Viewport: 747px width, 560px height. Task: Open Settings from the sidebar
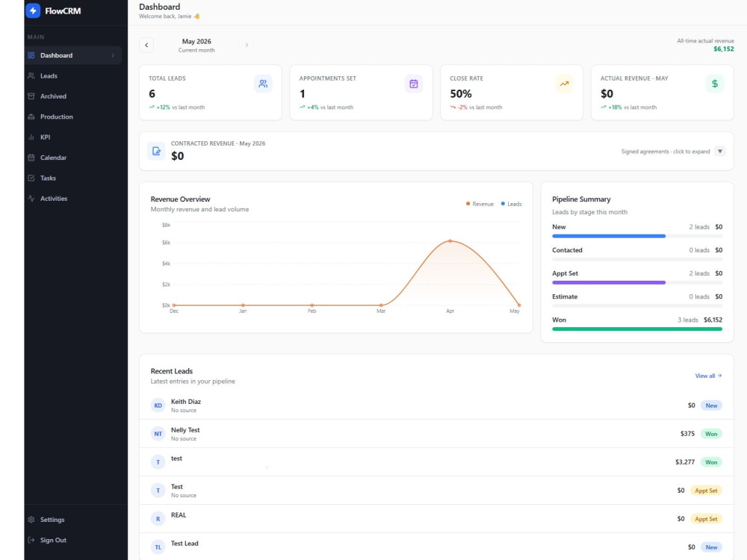tap(73, 520)
